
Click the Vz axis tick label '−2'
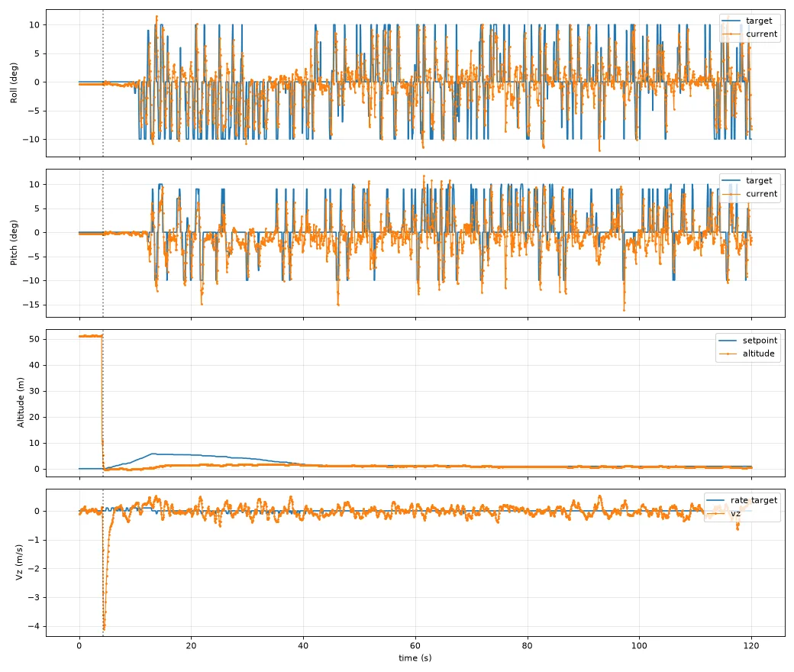click(34, 569)
